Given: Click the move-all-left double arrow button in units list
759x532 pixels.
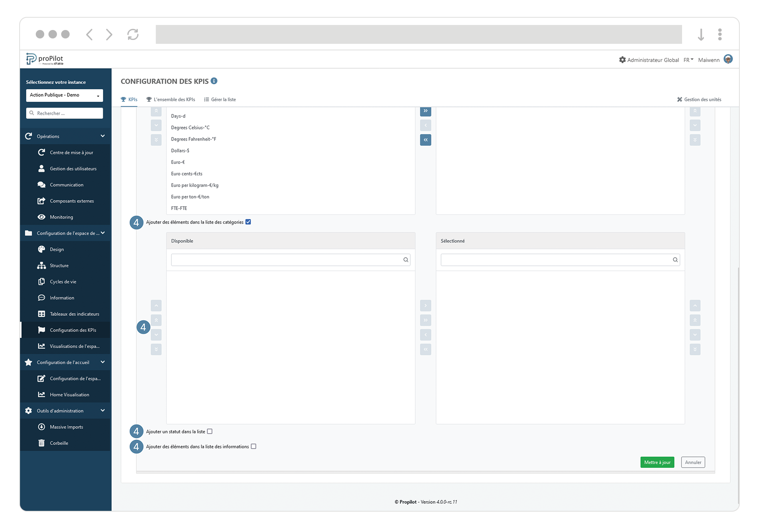Looking at the screenshot, I should [x=425, y=140].
